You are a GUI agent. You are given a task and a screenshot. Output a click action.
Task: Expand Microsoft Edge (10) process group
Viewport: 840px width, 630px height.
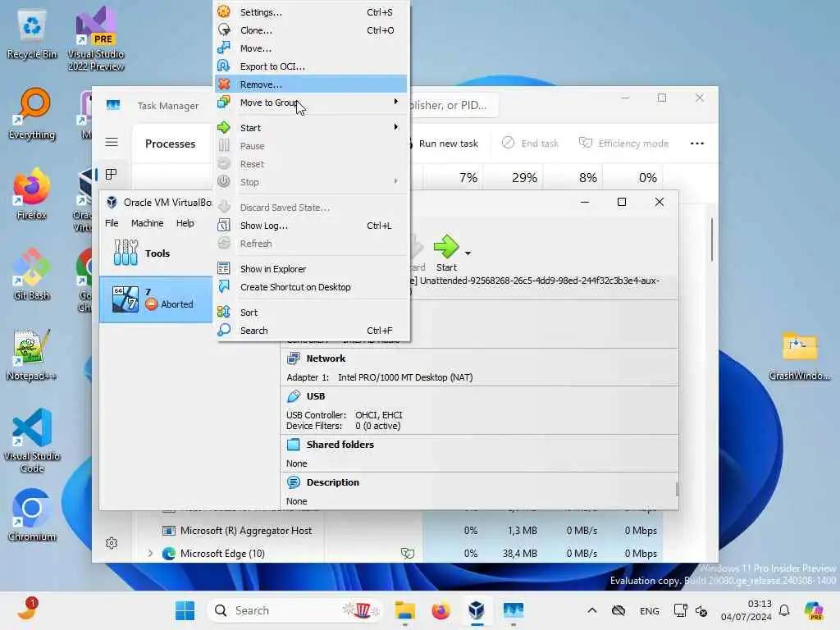tap(150, 554)
